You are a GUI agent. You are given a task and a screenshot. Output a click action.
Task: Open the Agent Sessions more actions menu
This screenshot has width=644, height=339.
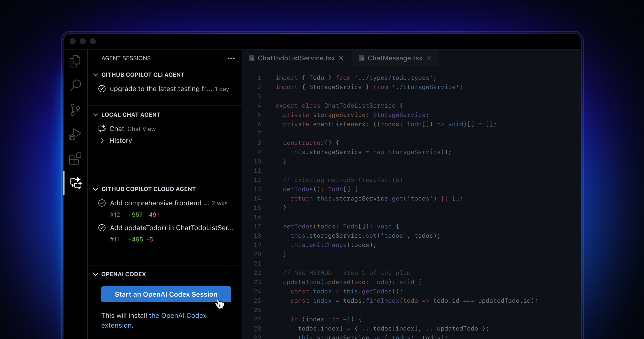pos(231,58)
